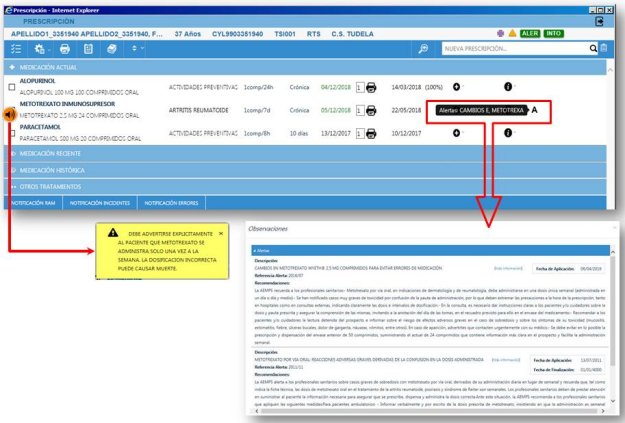Expand the Medicación Histórica section
The image size is (625, 423).
(x=52, y=169)
